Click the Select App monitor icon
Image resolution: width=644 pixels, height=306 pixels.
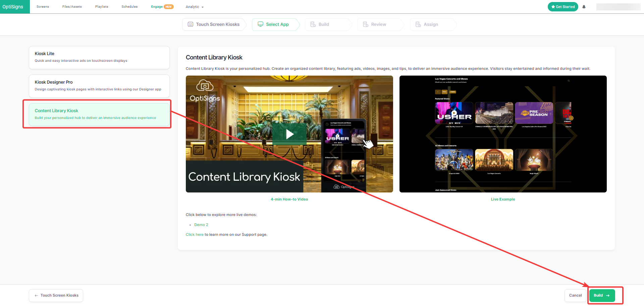[260, 24]
